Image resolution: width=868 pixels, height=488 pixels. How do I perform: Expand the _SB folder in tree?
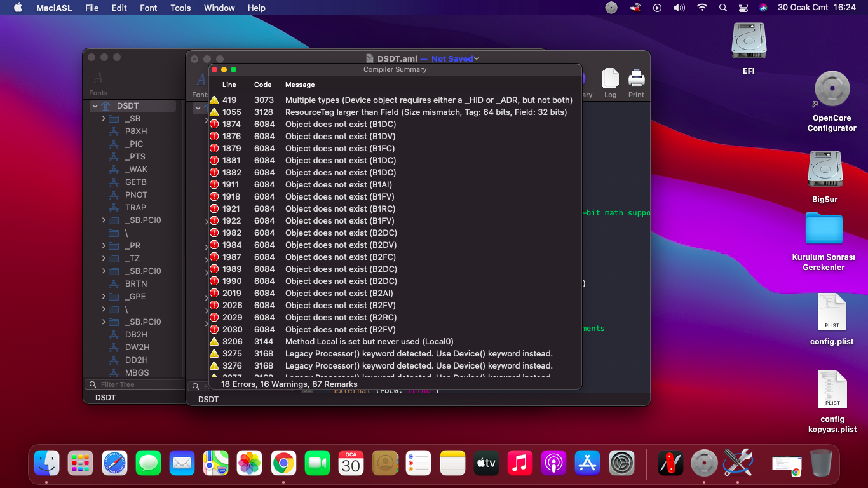pyautogui.click(x=104, y=119)
